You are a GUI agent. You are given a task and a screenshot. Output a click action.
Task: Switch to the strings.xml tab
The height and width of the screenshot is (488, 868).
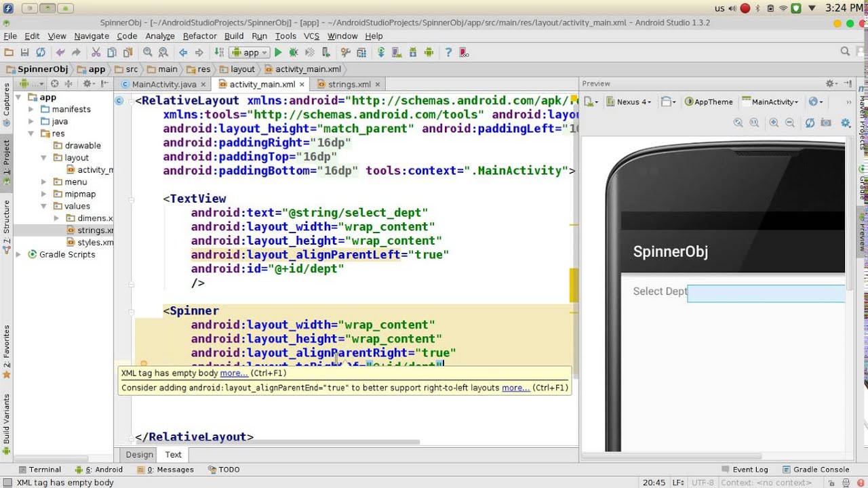tap(349, 84)
